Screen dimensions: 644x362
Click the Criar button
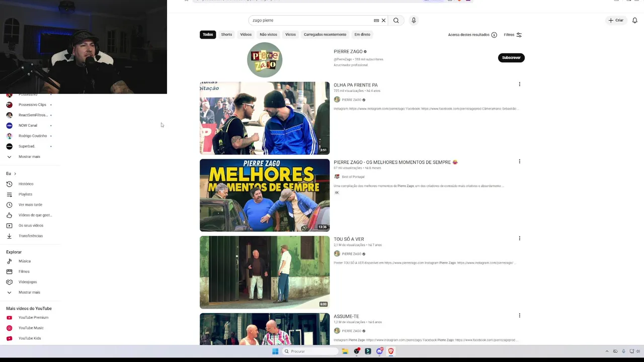[x=616, y=21]
